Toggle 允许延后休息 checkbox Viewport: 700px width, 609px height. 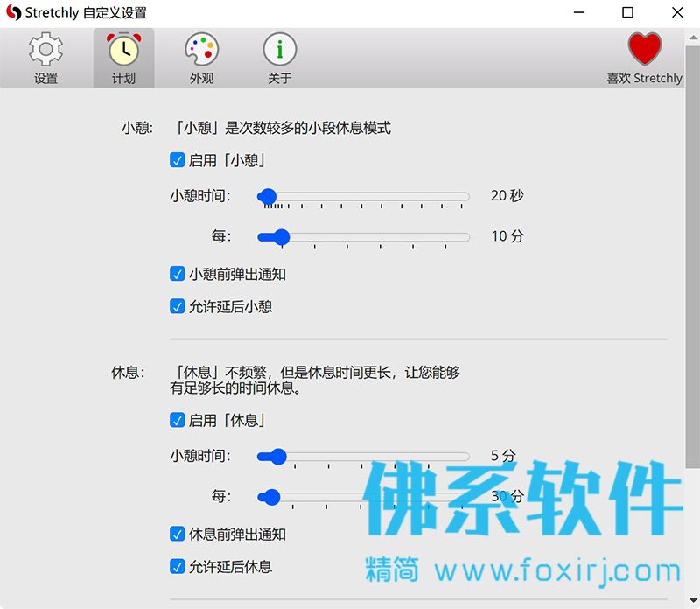click(178, 567)
